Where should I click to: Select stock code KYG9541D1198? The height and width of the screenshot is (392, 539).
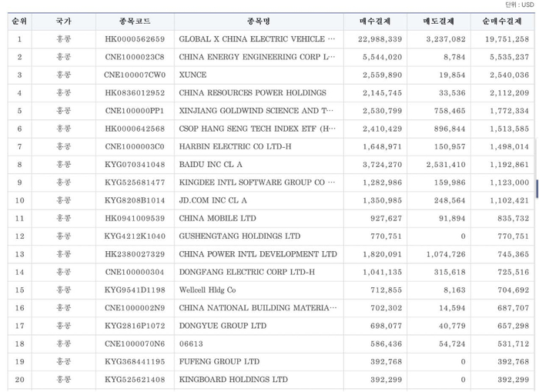click(135, 290)
